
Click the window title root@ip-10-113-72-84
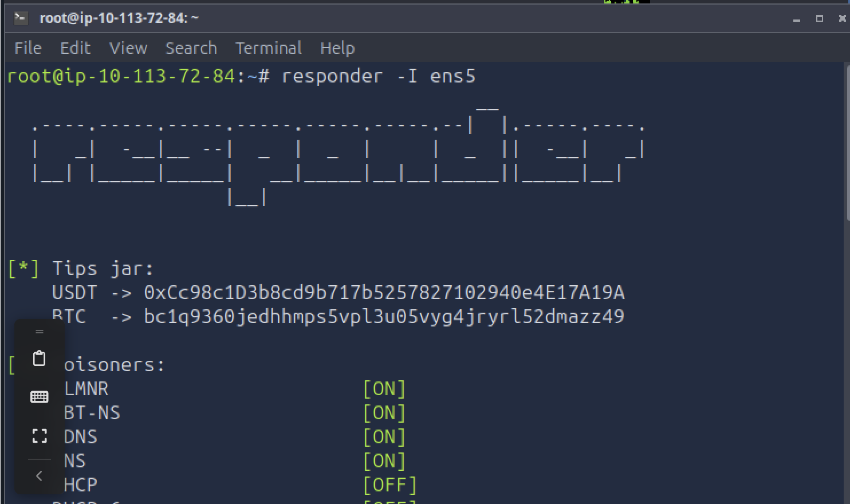click(119, 18)
